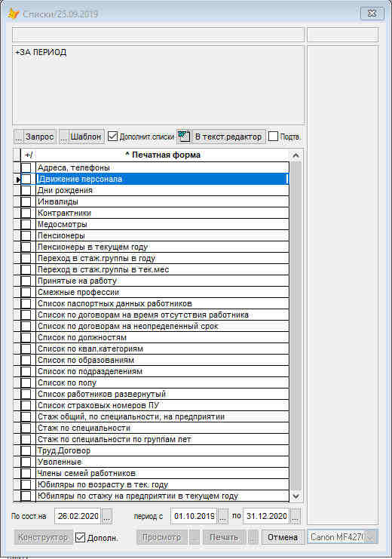The width and height of the screenshot is (392, 559).
Task: Click 'В текст.редактор' button
Action: tap(228, 137)
